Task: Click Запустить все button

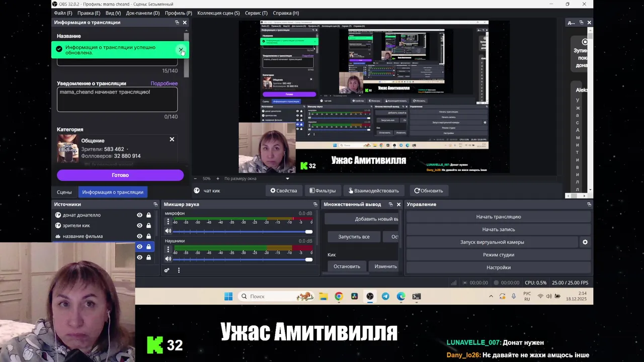Action: [354, 237]
